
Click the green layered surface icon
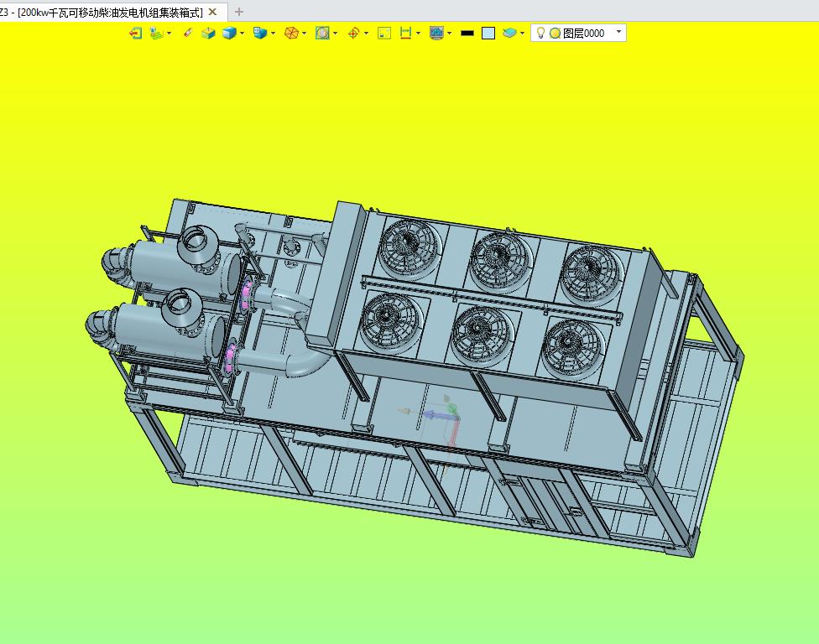tap(156, 34)
